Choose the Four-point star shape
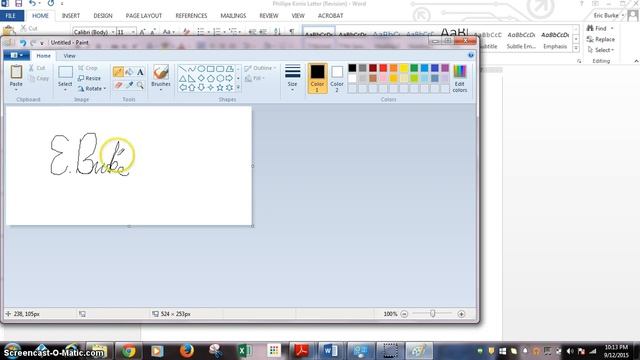The image size is (640, 360). [211, 87]
